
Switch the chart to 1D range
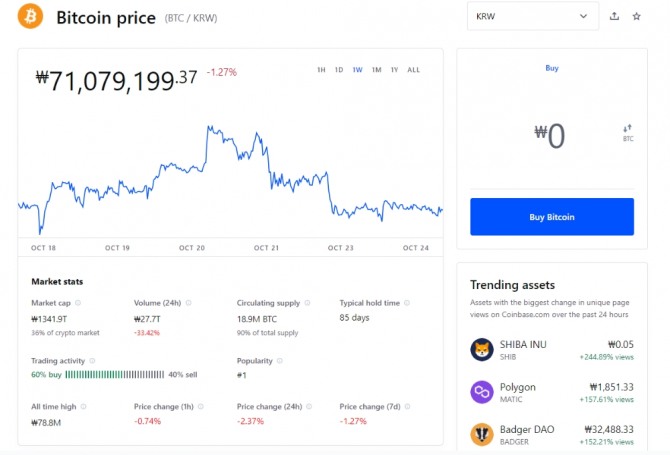click(339, 70)
